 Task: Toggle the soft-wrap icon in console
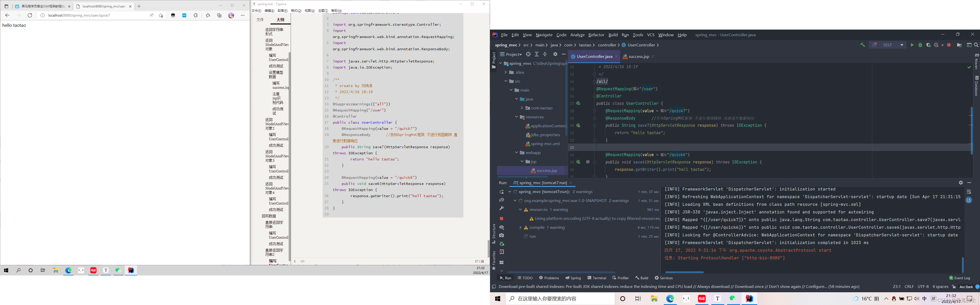coord(969,192)
